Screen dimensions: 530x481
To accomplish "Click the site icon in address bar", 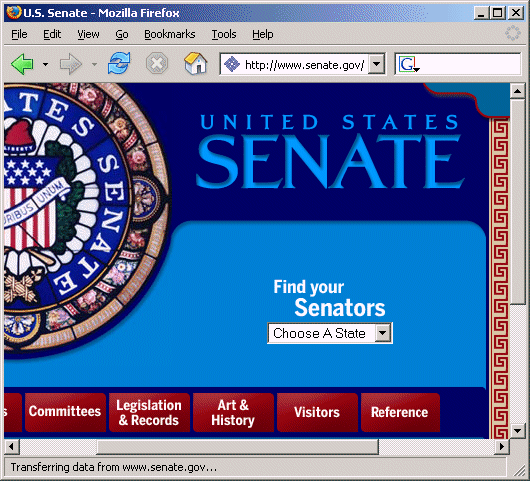I will point(232,64).
